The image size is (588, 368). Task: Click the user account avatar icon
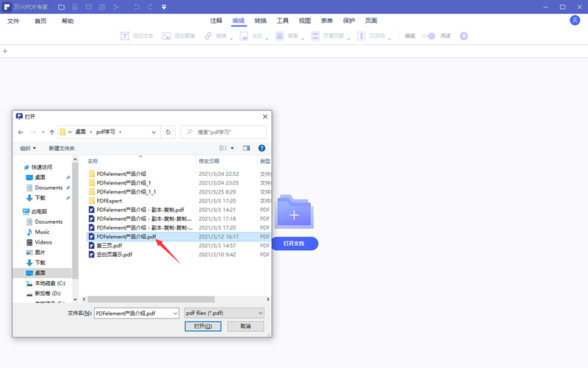[x=575, y=21]
